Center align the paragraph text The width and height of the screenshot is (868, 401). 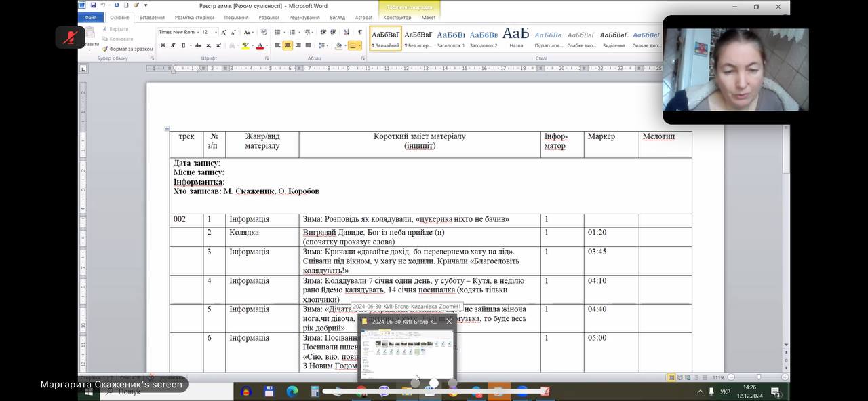point(288,45)
